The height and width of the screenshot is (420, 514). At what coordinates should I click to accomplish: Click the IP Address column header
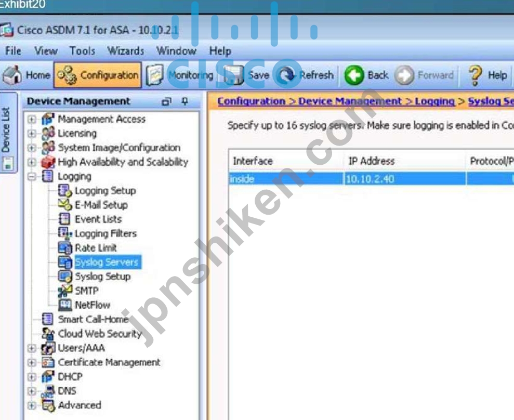pyautogui.click(x=405, y=161)
